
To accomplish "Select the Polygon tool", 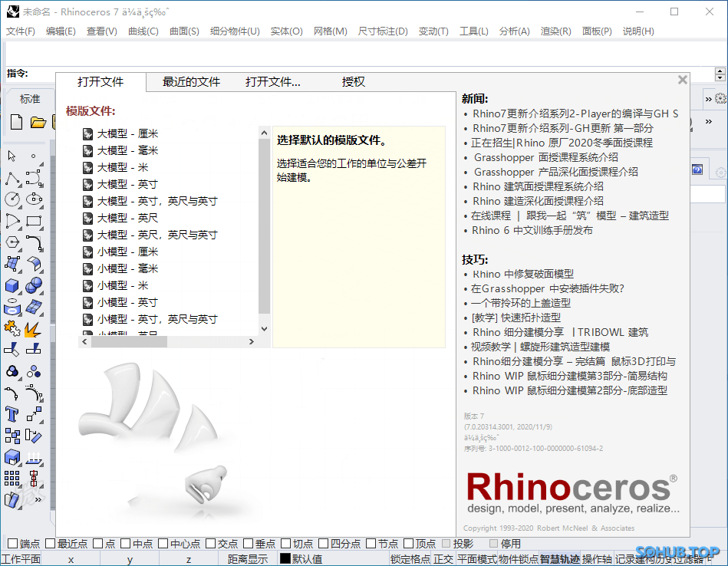I will [x=12, y=242].
